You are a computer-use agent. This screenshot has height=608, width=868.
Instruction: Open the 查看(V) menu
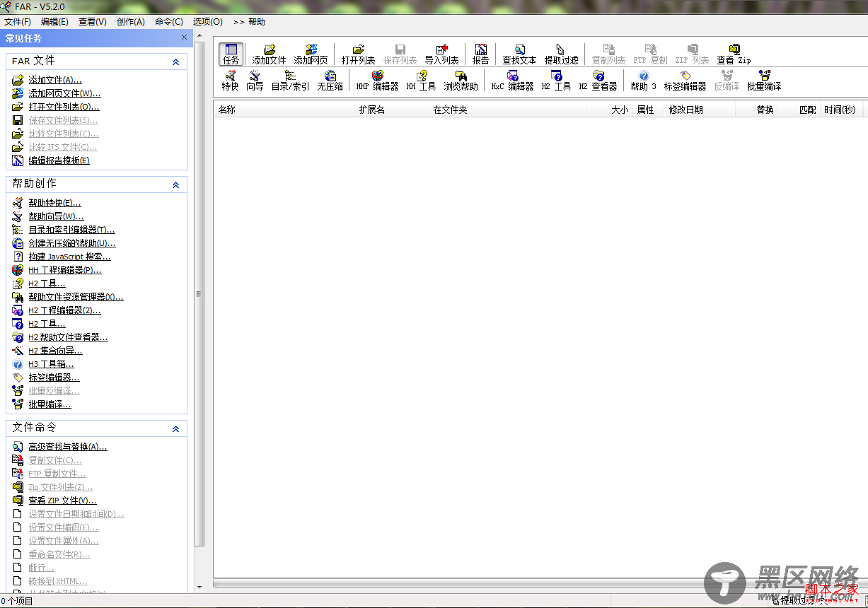[x=93, y=22]
